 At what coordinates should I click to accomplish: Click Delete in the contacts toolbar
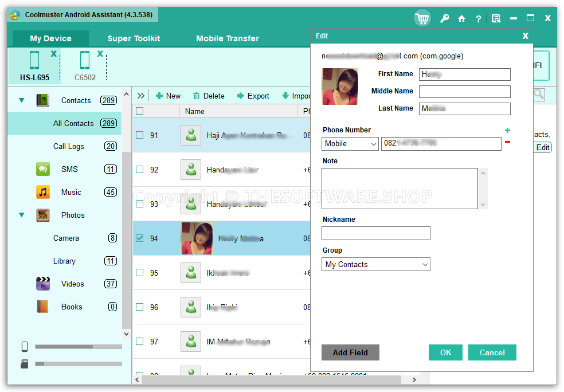click(209, 96)
